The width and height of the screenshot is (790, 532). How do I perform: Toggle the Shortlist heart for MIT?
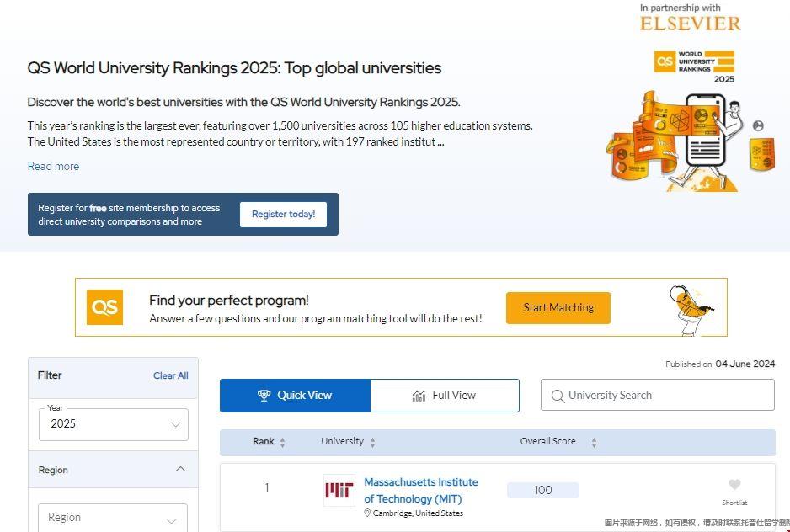tap(734, 485)
